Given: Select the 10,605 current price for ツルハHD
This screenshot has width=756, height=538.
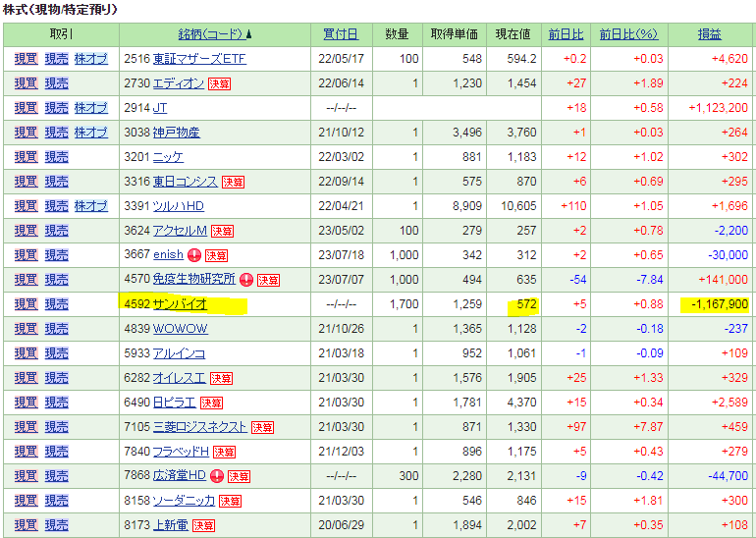Looking at the screenshot, I should (x=518, y=206).
